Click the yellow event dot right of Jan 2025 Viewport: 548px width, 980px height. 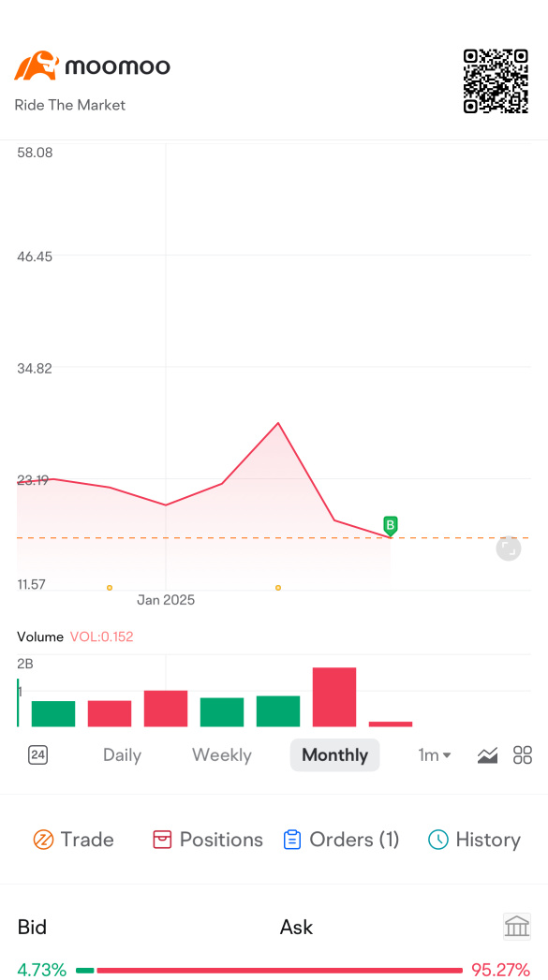click(278, 588)
